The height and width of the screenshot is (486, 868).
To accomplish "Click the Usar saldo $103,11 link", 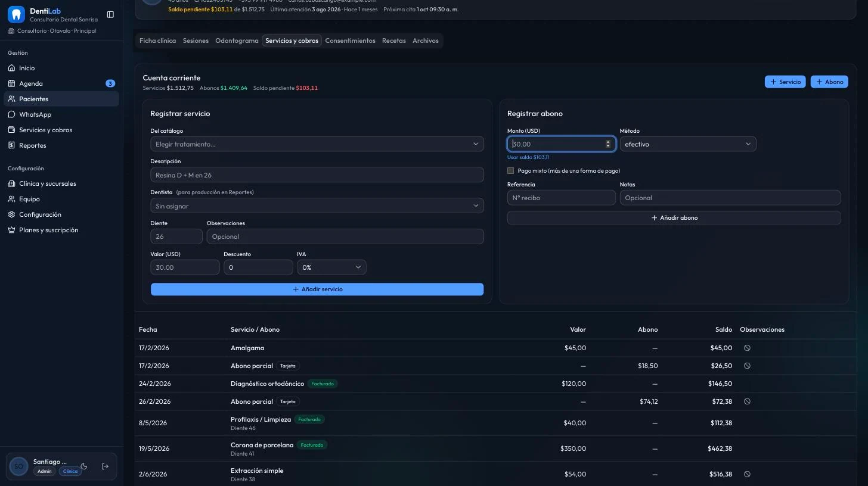I will (x=528, y=157).
